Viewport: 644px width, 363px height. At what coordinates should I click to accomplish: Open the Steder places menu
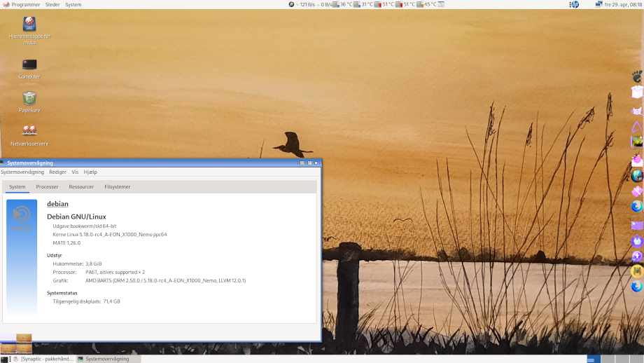(52, 4)
